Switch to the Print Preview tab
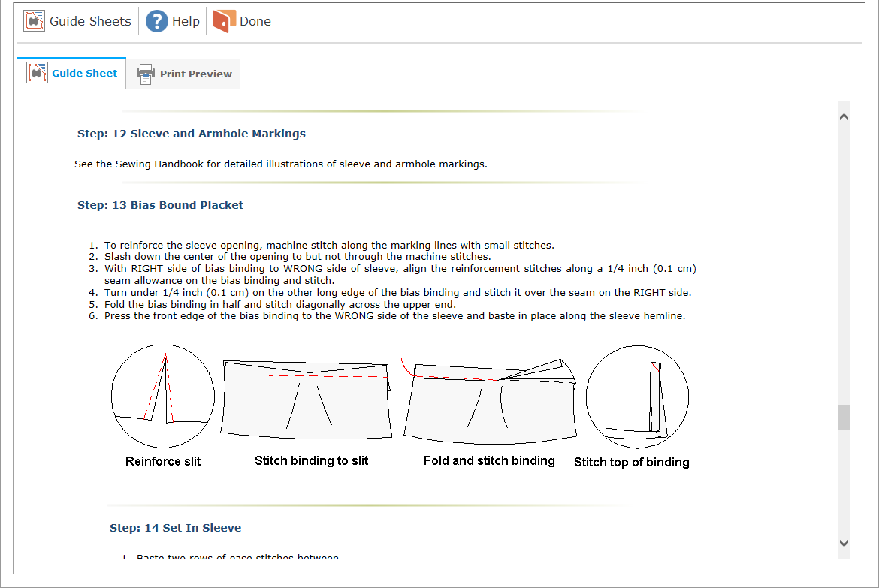The width and height of the screenshot is (879, 588). tap(195, 74)
